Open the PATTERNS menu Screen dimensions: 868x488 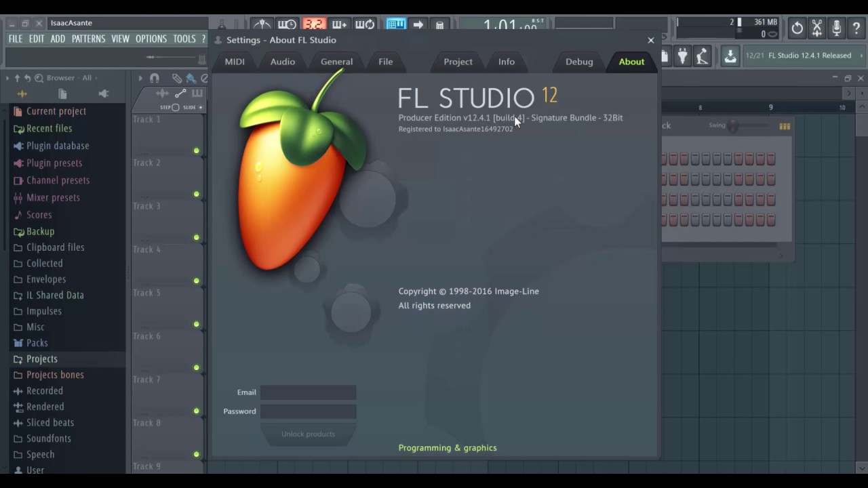point(89,39)
